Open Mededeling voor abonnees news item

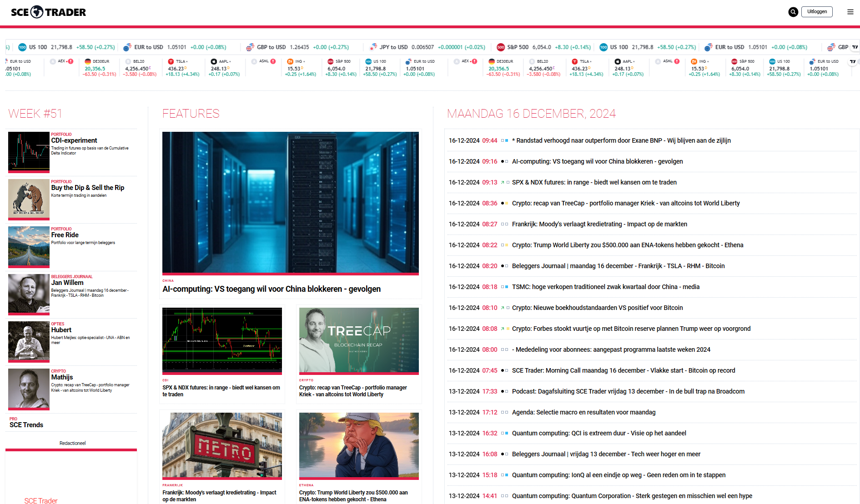611,350
